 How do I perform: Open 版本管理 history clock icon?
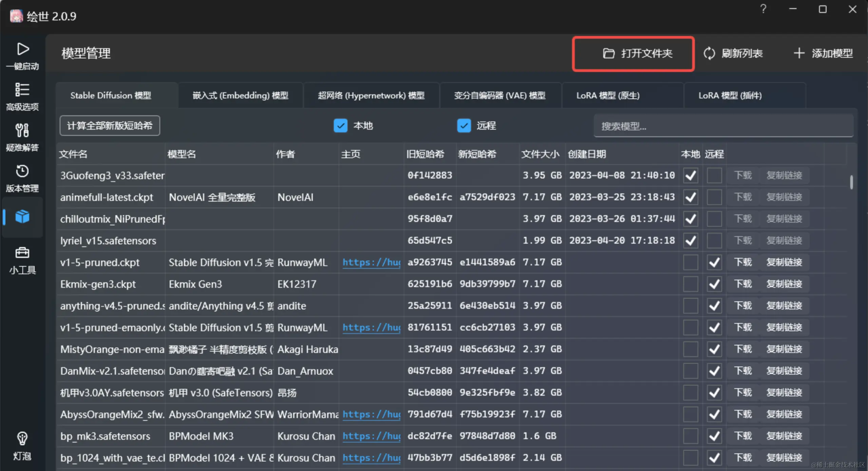(22, 171)
